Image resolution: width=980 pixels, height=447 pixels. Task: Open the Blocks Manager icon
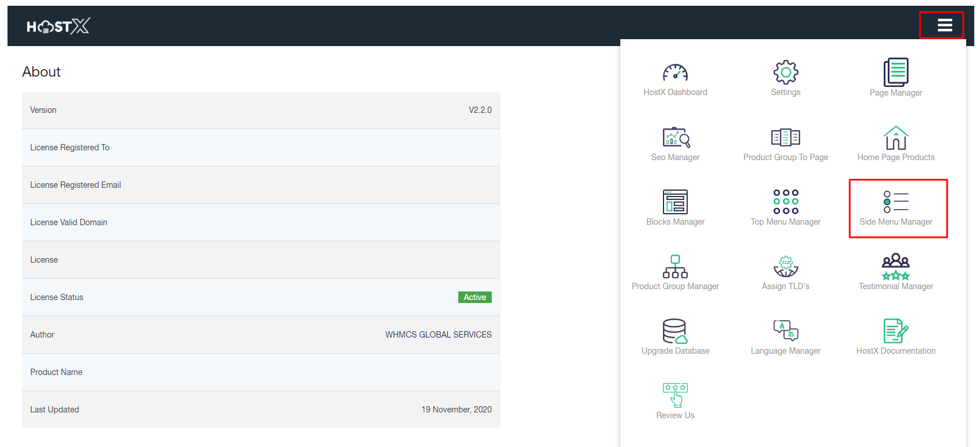675,202
